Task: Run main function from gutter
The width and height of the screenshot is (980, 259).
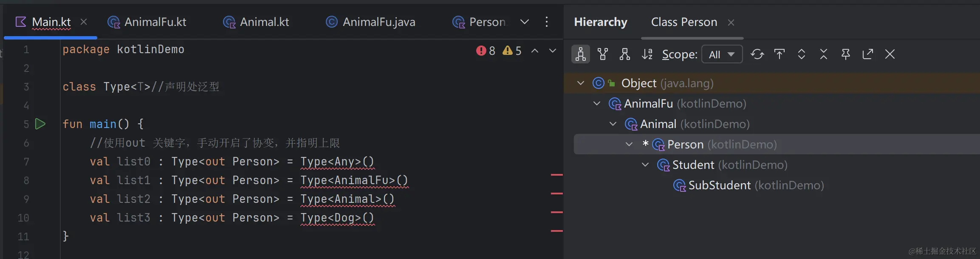Action: pos(40,124)
